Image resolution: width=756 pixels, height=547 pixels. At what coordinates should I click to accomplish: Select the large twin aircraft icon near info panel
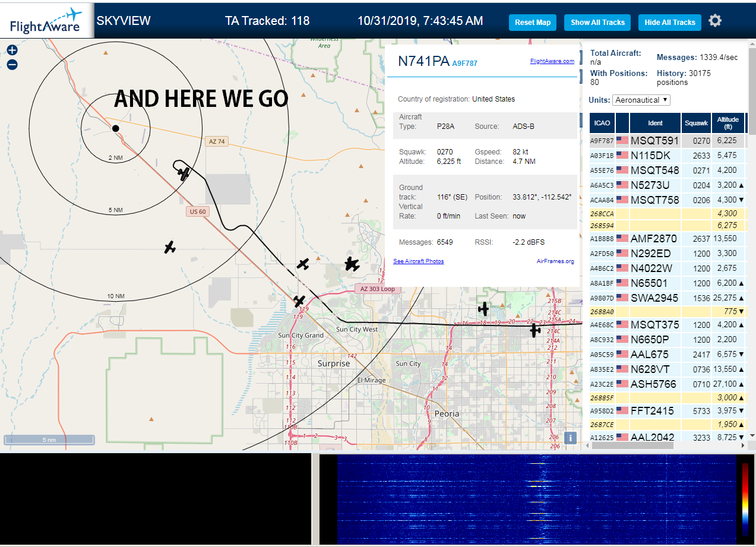pyautogui.click(x=352, y=264)
